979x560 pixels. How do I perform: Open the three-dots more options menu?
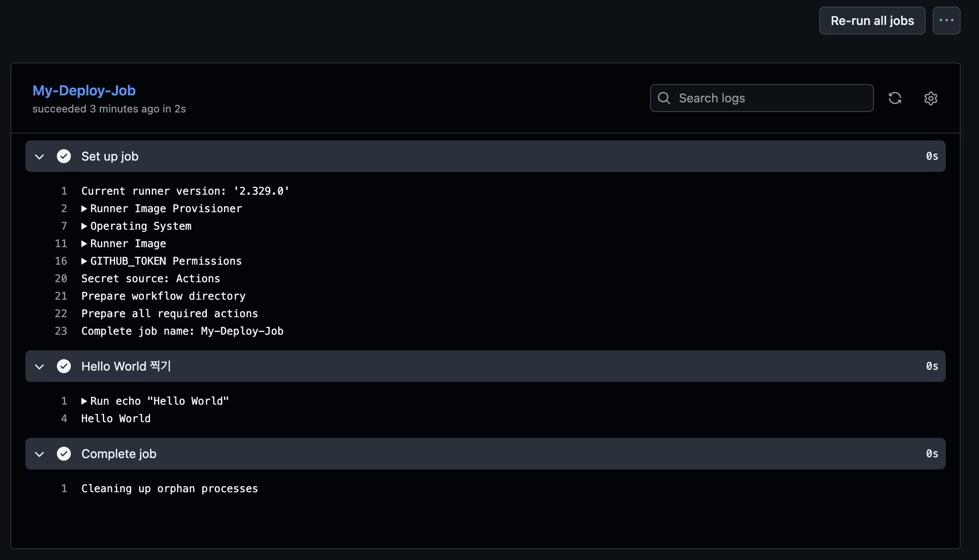946,21
